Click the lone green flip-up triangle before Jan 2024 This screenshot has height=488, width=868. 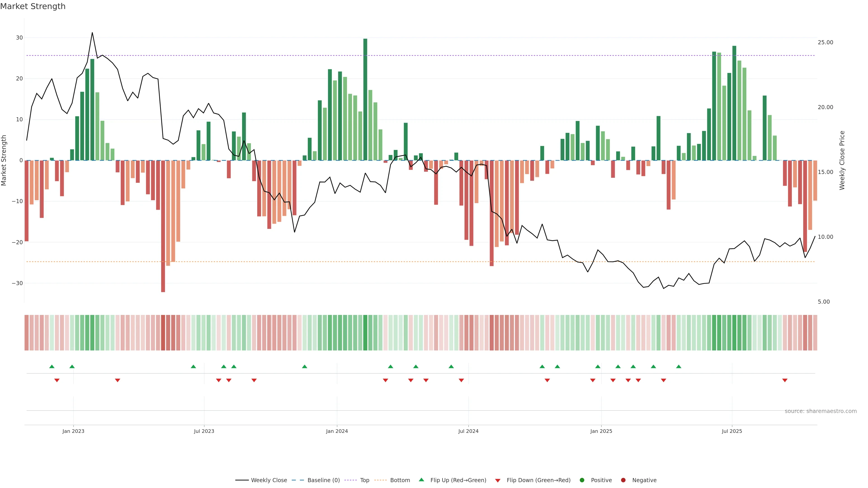coord(305,366)
